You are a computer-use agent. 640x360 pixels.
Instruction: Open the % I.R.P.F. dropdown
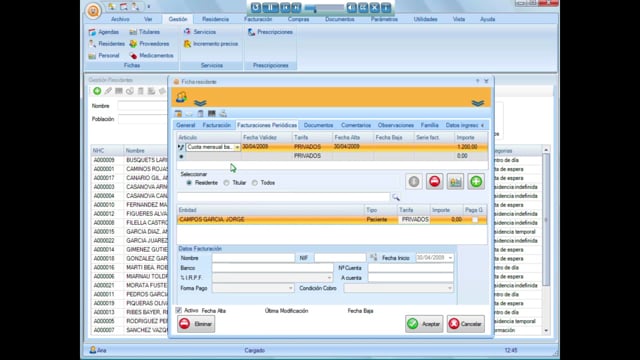click(x=329, y=278)
